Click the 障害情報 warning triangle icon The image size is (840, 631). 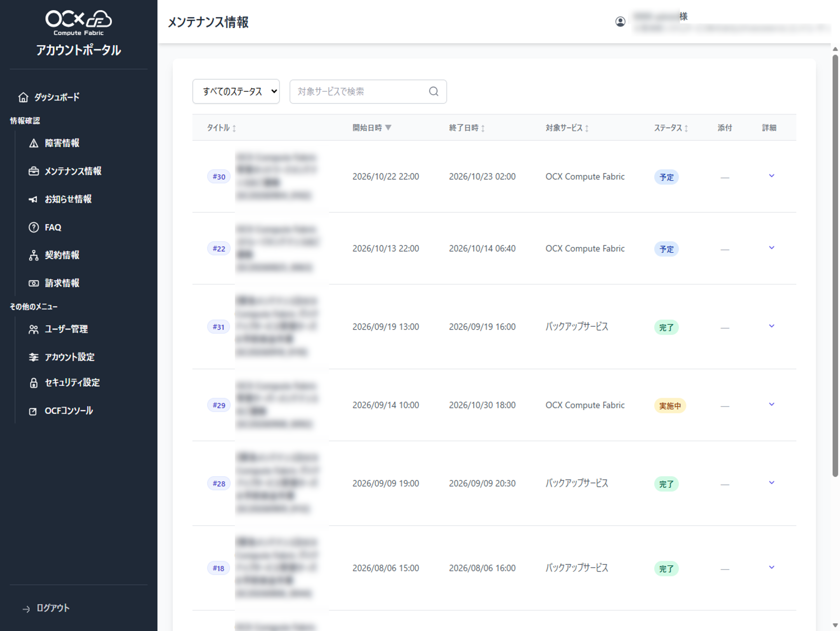click(x=34, y=143)
